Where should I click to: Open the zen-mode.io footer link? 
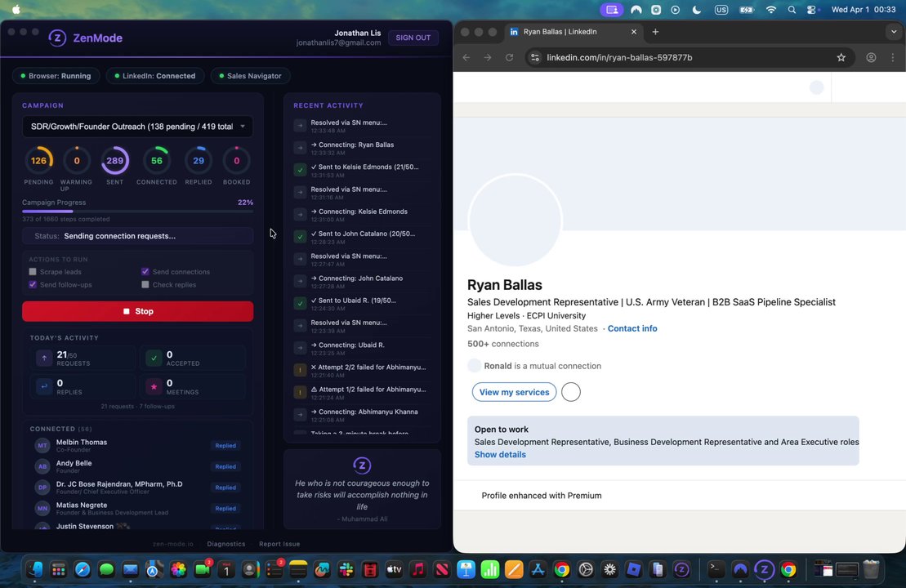pos(173,544)
